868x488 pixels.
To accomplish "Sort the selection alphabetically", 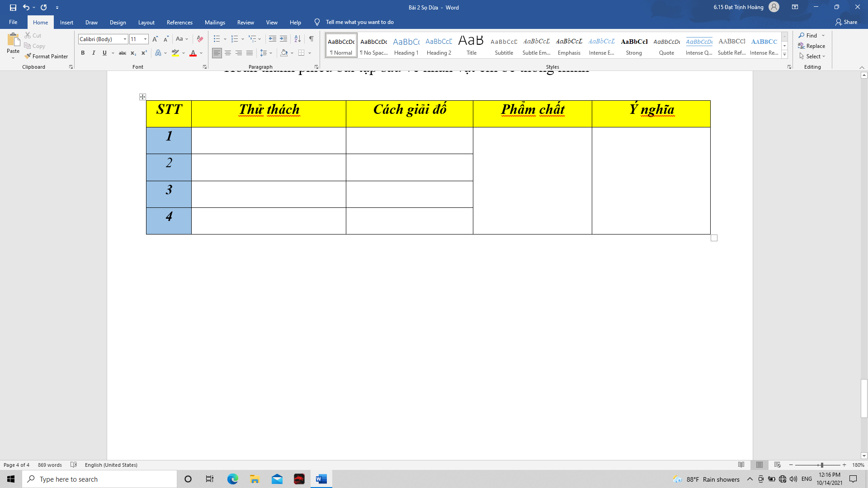I will (297, 39).
